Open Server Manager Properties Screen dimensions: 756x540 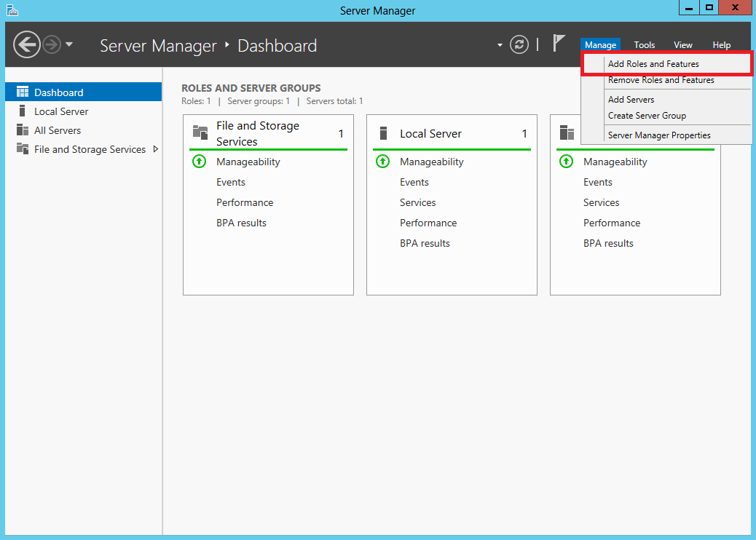659,135
